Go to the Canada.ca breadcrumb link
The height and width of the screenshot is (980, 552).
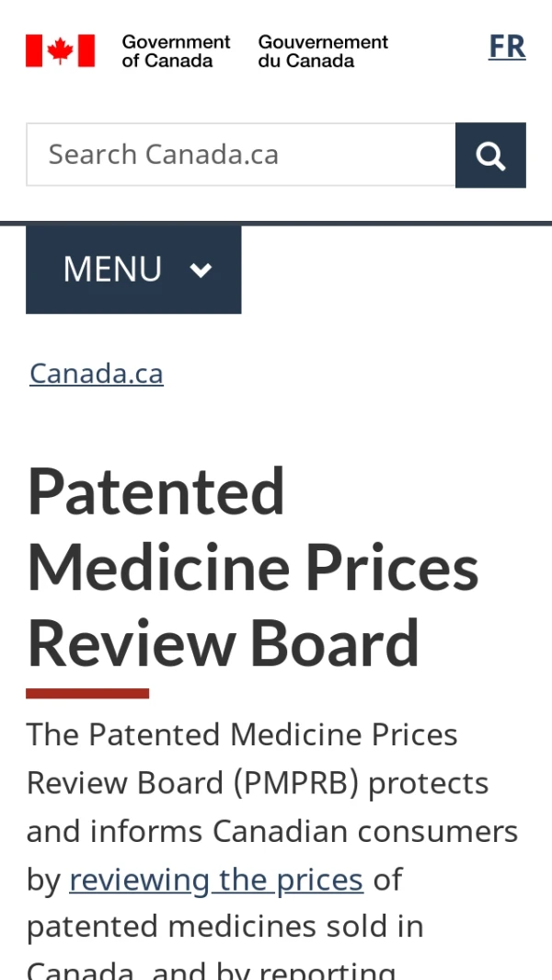tap(97, 374)
